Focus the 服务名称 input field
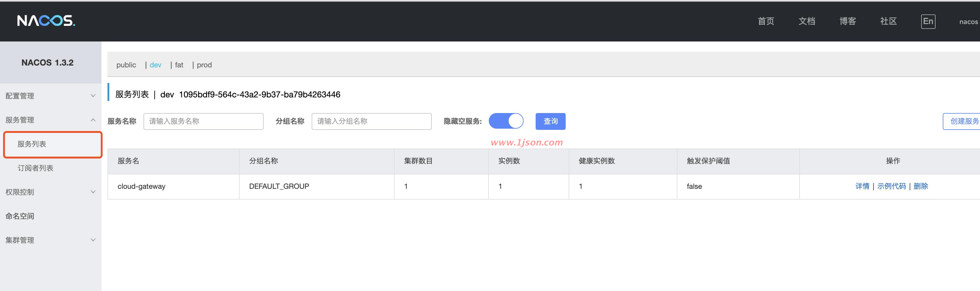The height and width of the screenshot is (291, 980). [203, 121]
